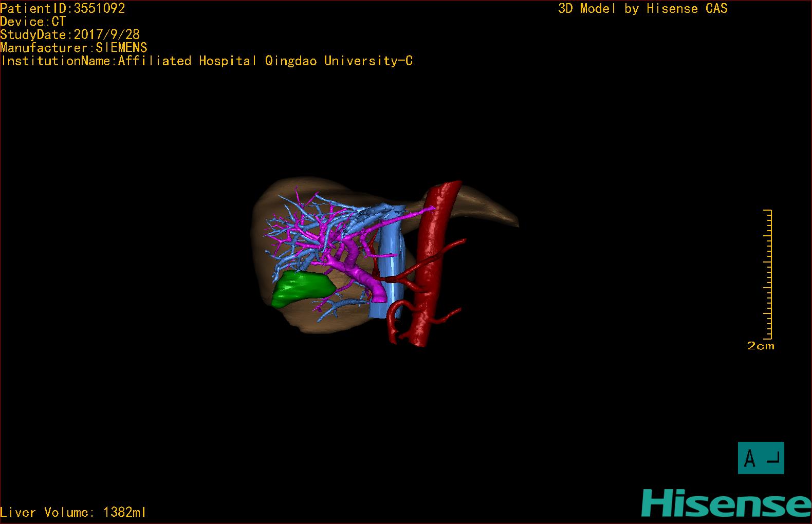Click the Manufacturer:SIEMENS text
Viewport: 812px width, 524px height.
[73, 48]
